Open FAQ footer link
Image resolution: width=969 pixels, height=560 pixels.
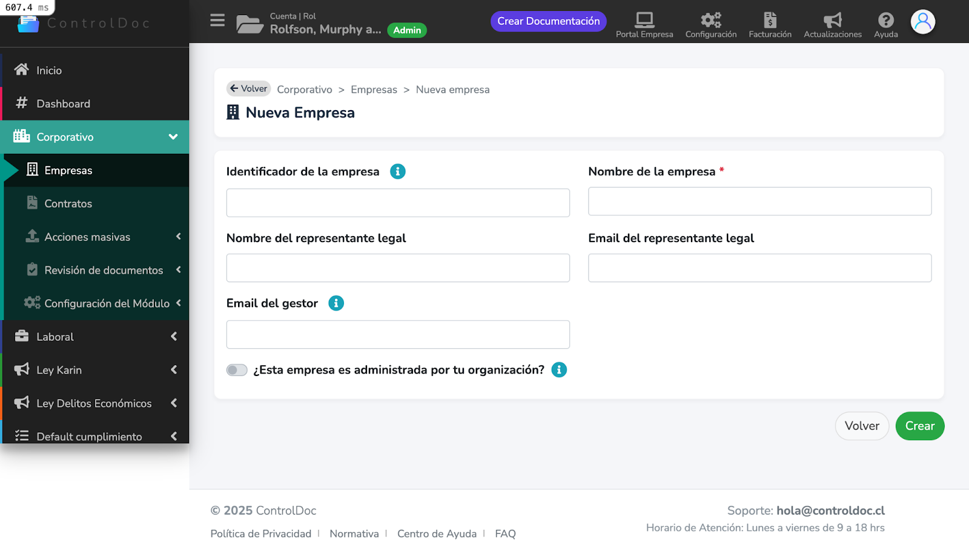point(505,533)
